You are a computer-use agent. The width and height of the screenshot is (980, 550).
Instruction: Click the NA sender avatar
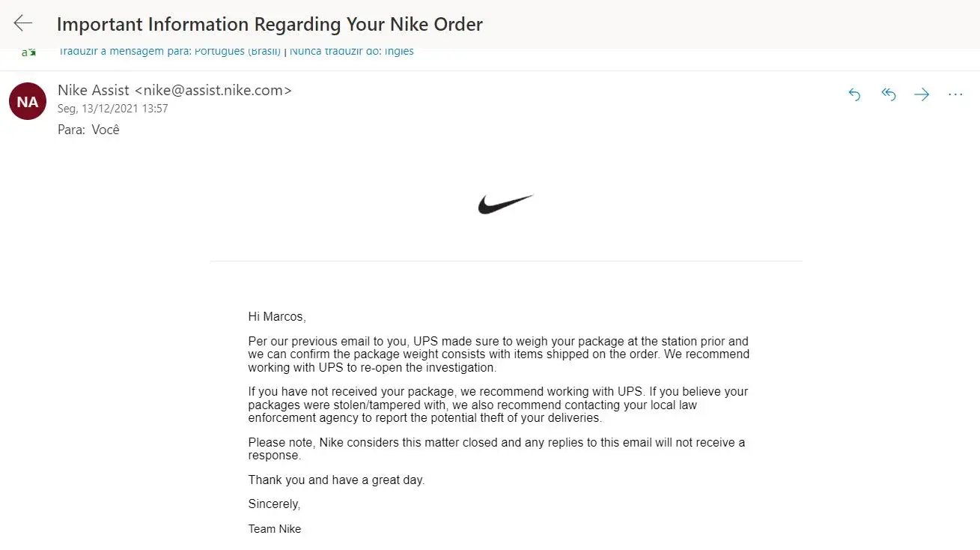coord(28,101)
